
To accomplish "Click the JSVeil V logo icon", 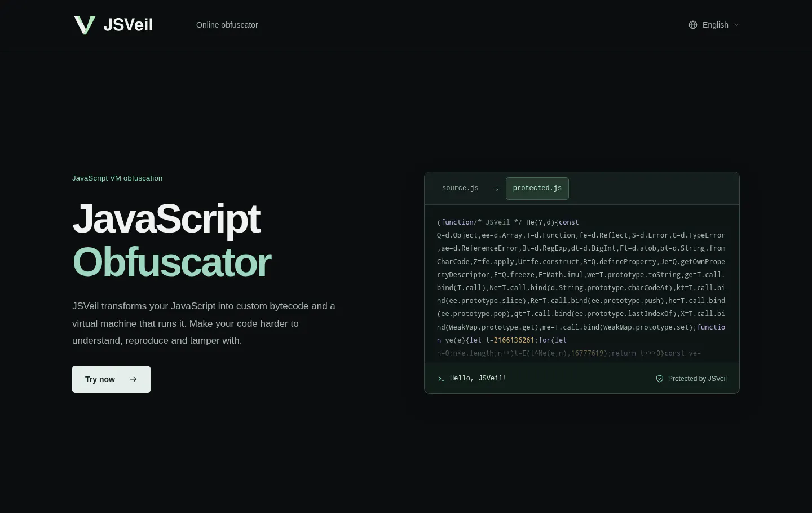I will tap(85, 25).
